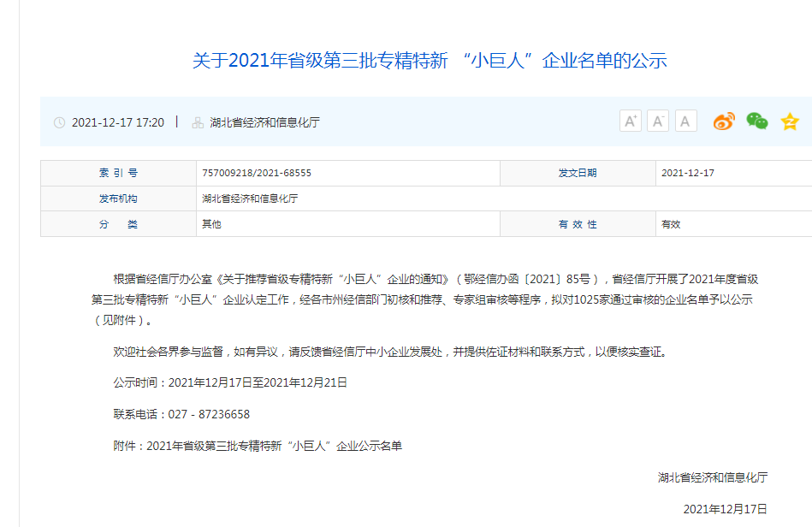Click the 分类 value 其他
812x527 pixels.
211,224
